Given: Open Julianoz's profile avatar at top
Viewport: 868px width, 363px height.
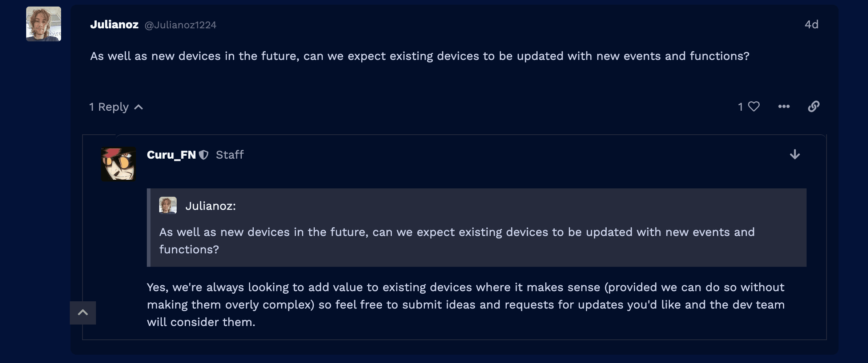Looking at the screenshot, I should tap(44, 24).
